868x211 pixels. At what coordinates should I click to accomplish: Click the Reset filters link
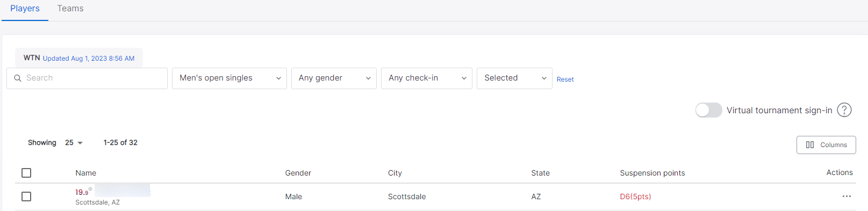[x=565, y=79]
